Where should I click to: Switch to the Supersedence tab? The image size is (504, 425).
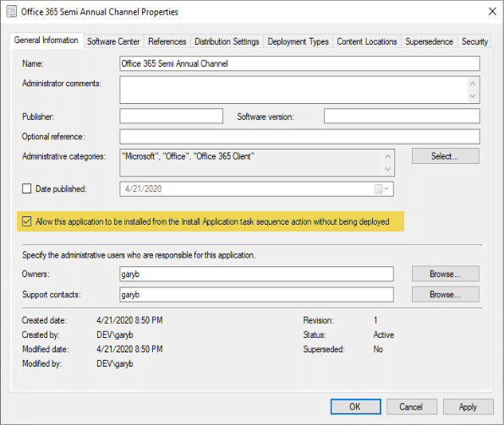(x=429, y=41)
